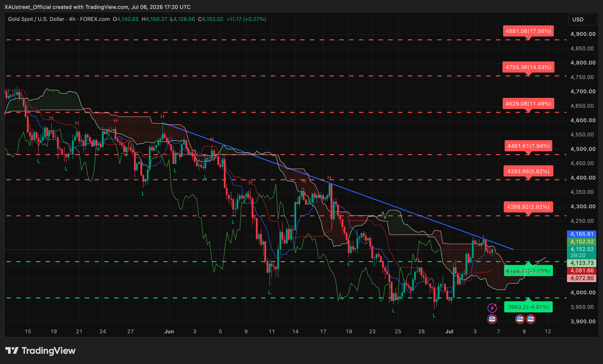Screen dimensions: 603x364
Task: Click the blue 4,165.81 price tag
Action: pos(582,234)
